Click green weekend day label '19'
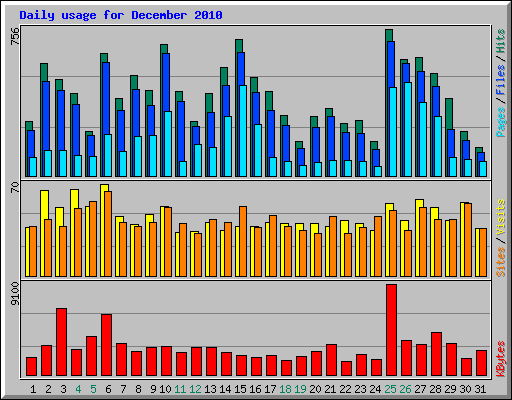Viewport: 512px width, 400px height. [300, 389]
